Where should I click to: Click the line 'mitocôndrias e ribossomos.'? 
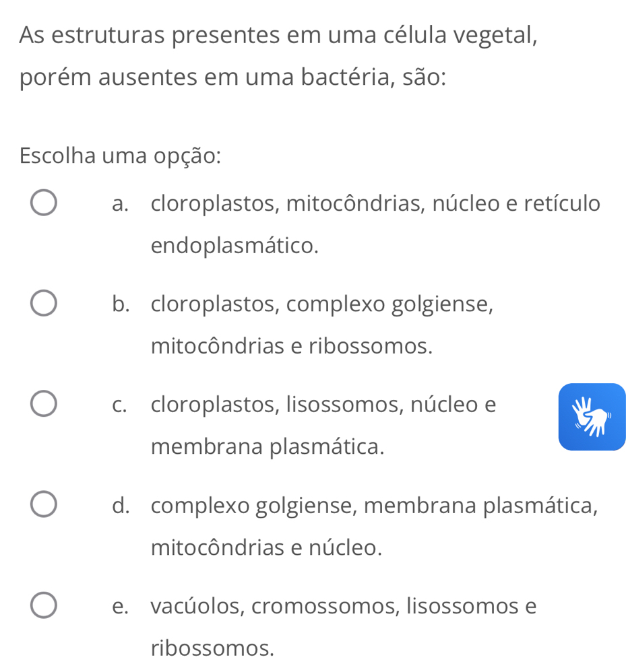291,346
